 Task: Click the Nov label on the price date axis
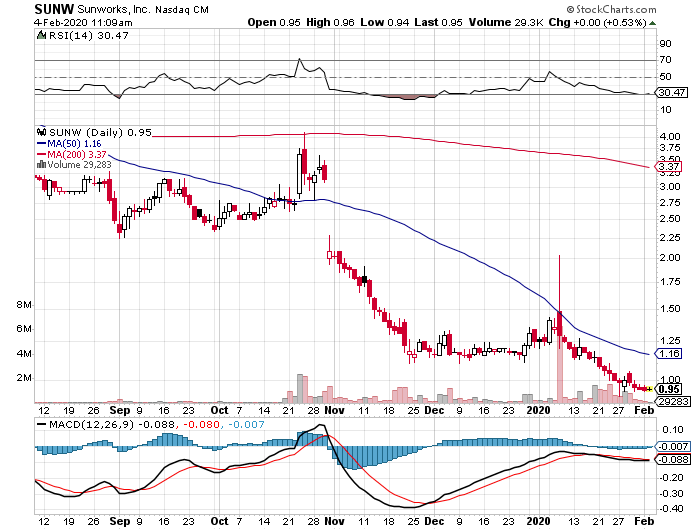pos(334,410)
